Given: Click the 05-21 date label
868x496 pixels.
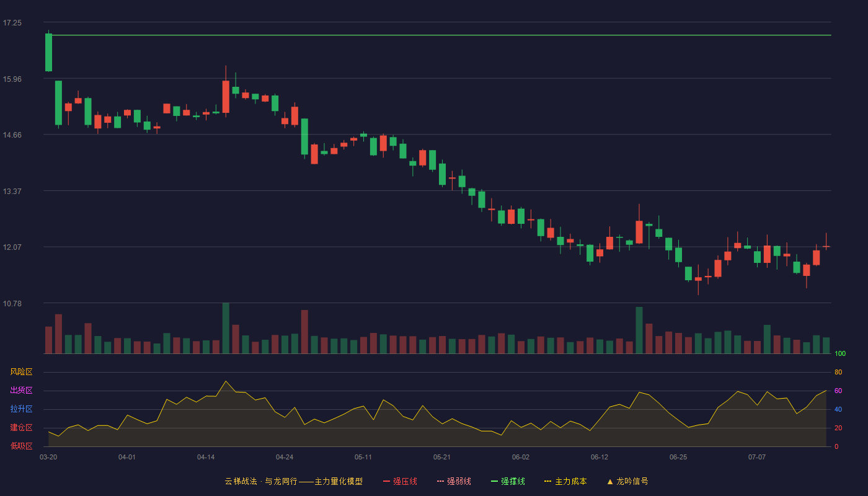Looking at the screenshot, I should tap(442, 457).
